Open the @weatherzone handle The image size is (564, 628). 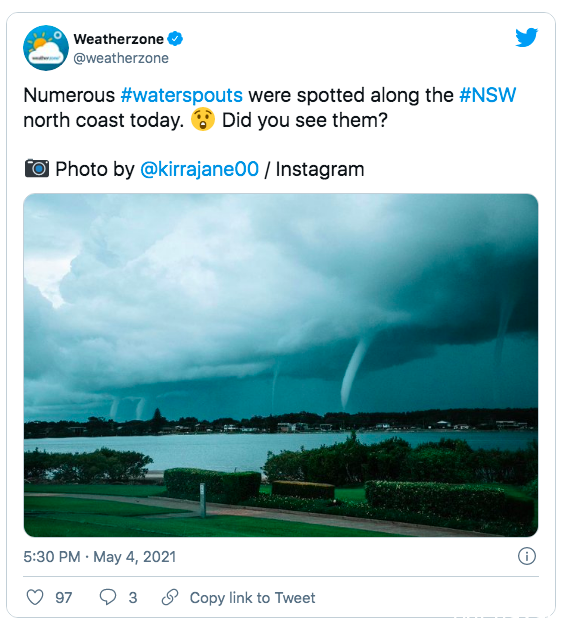coord(121,58)
